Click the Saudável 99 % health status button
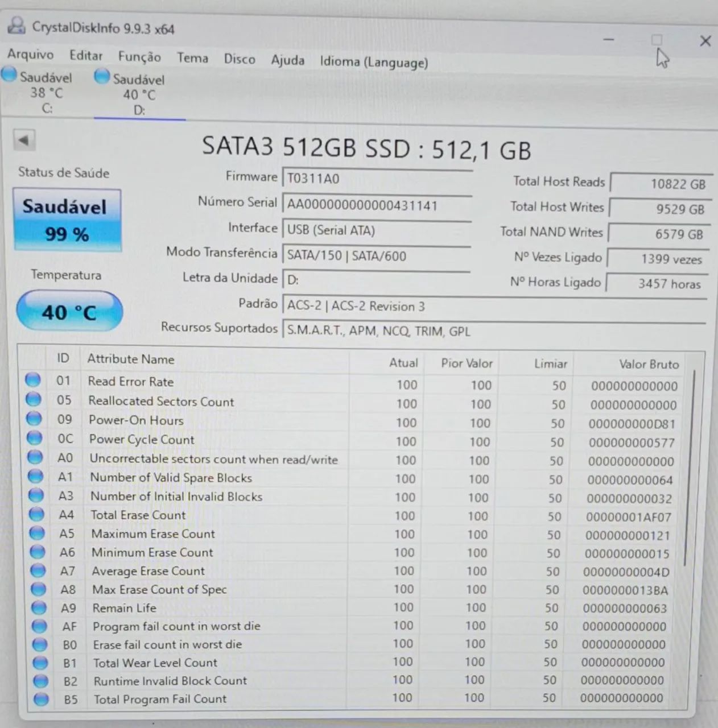This screenshot has height=728, width=718. [x=67, y=220]
